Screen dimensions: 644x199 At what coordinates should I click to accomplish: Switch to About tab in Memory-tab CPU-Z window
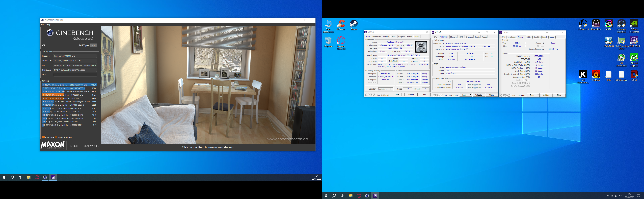[x=552, y=37]
